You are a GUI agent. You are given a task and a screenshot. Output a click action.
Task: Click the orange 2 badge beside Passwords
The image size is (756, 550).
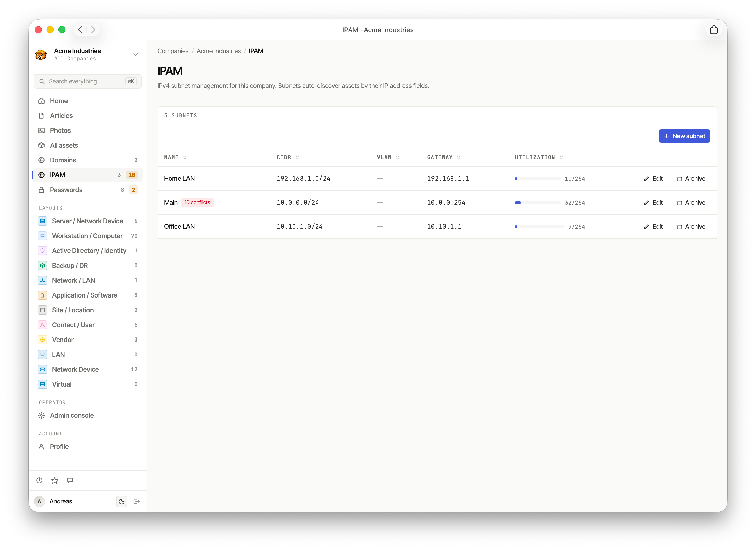pyautogui.click(x=133, y=190)
